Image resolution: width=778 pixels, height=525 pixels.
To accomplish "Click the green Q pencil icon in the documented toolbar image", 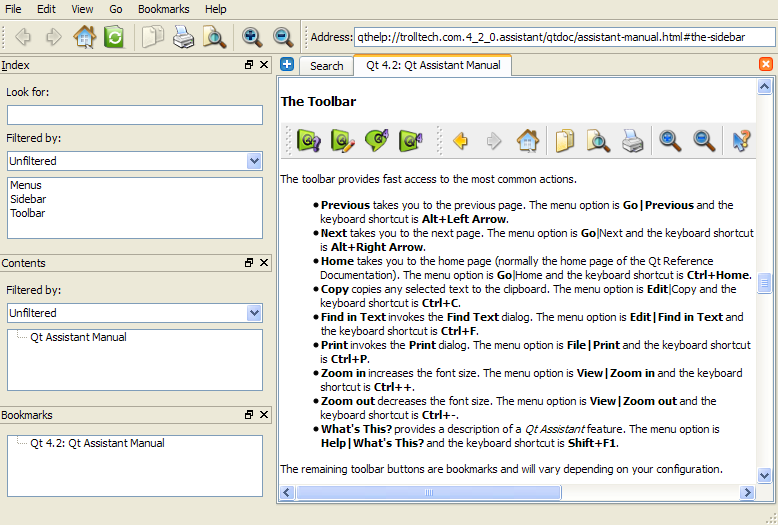I will [x=342, y=141].
